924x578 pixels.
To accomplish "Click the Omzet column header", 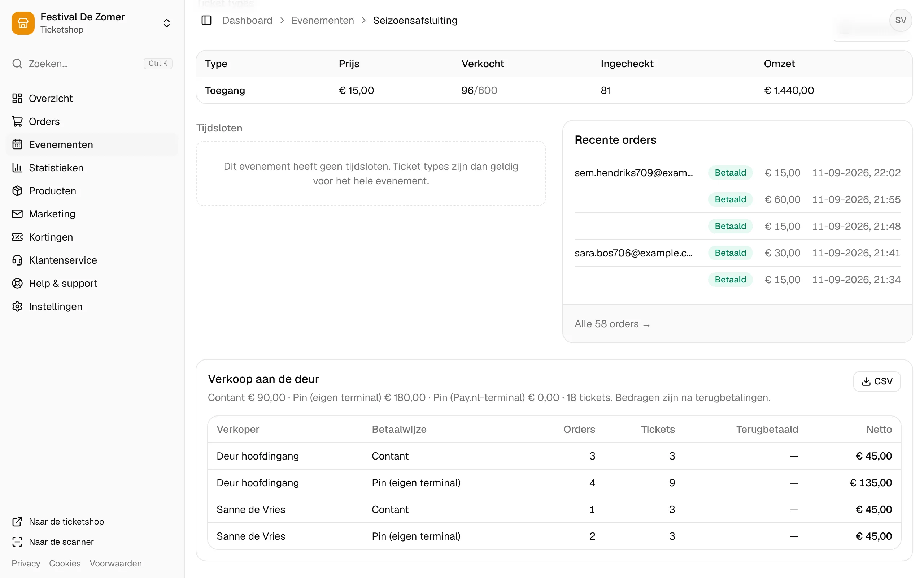I will (779, 64).
